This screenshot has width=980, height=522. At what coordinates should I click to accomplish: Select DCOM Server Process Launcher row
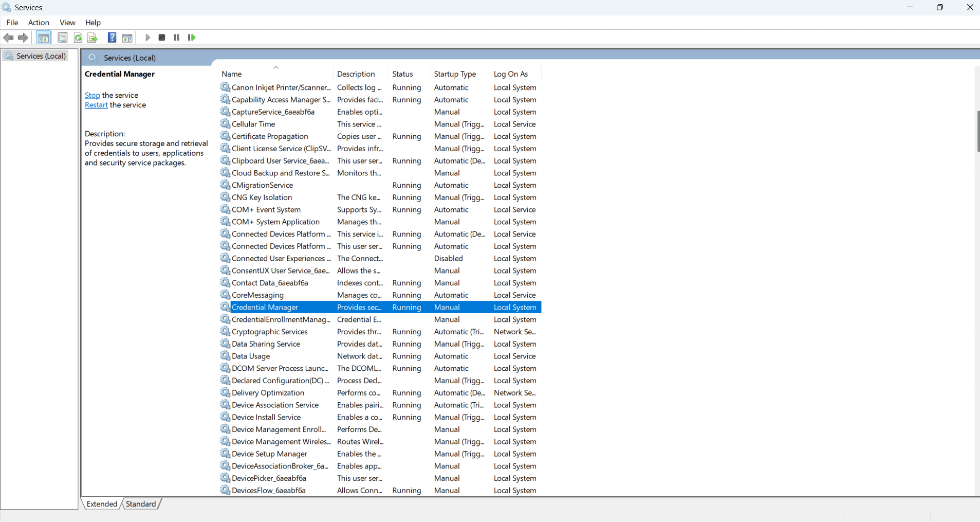click(380, 368)
